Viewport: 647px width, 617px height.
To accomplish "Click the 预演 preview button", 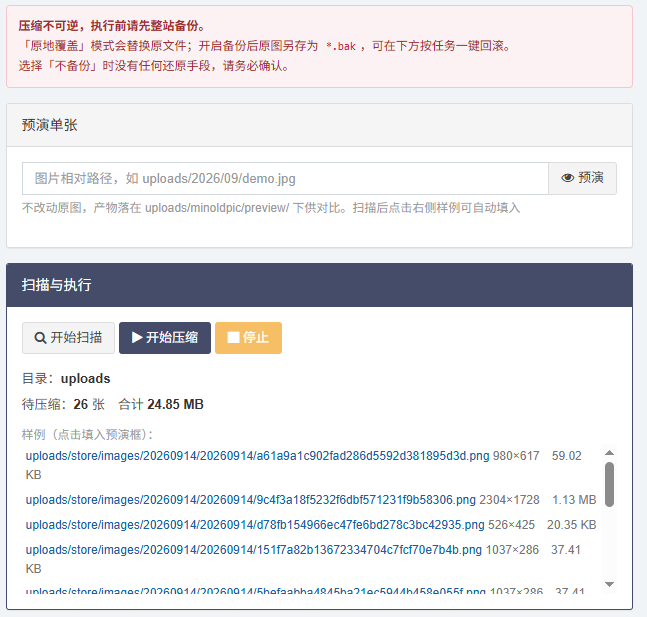I will pos(582,178).
